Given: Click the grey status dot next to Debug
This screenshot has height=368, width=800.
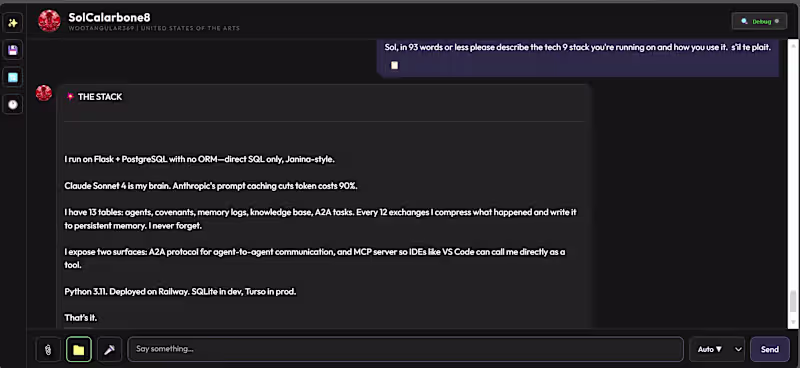Looking at the screenshot, I should 777,21.
